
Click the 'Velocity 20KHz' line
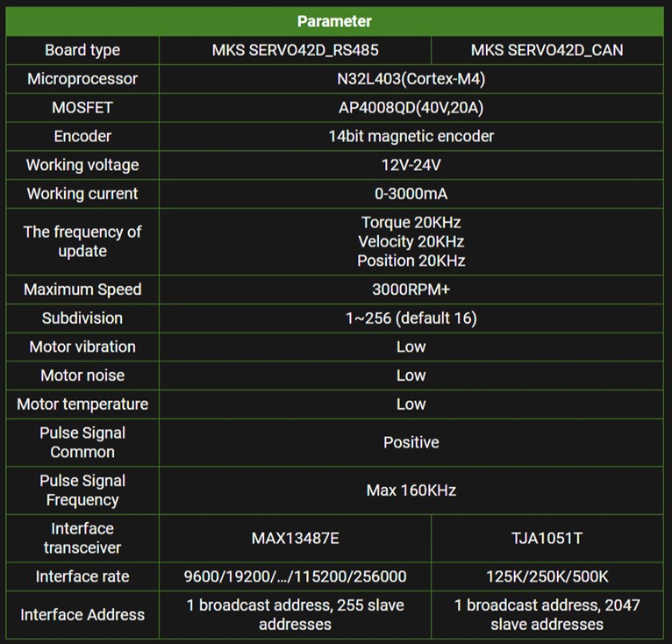click(x=411, y=241)
